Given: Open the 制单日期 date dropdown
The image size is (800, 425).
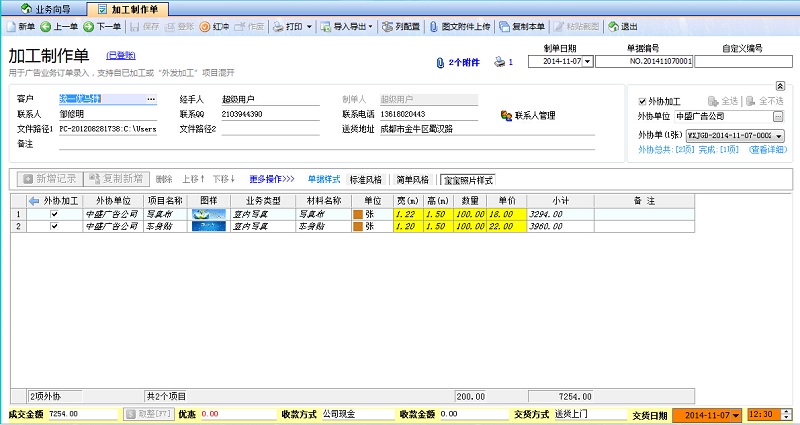Looking at the screenshot, I should click(587, 61).
